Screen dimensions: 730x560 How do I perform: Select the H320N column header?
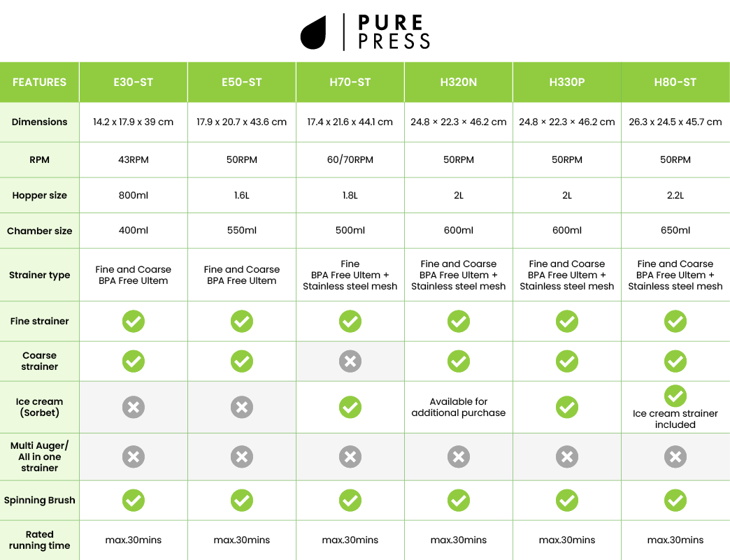(x=459, y=82)
